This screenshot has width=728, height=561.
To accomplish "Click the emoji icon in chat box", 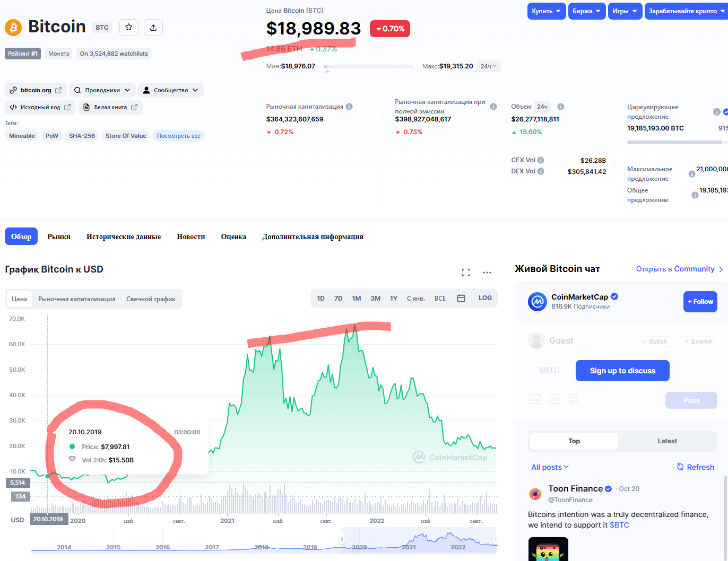I will tap(573, 399).
